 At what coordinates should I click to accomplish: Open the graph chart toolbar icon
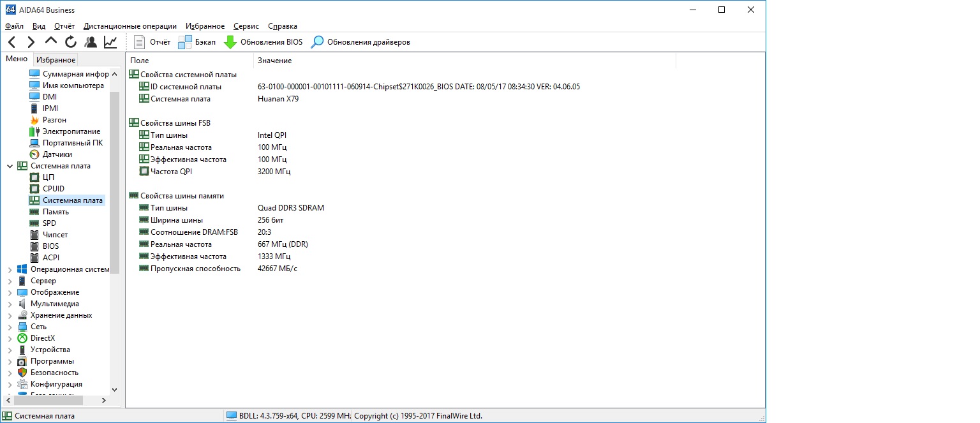point(110,42)
